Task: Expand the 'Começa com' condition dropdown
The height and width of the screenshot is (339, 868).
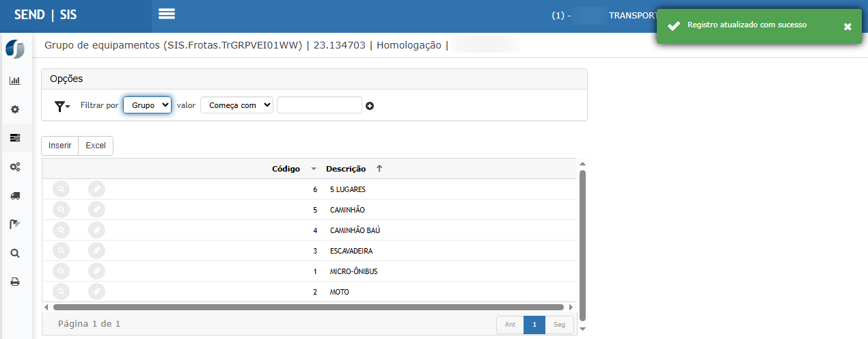Action: point(236,105)
